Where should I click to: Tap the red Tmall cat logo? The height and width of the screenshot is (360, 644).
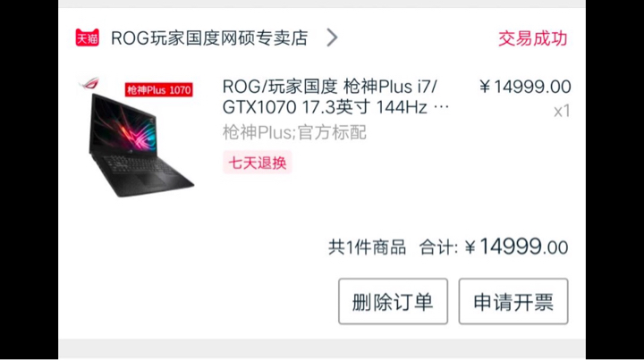[x=87, y=38]
